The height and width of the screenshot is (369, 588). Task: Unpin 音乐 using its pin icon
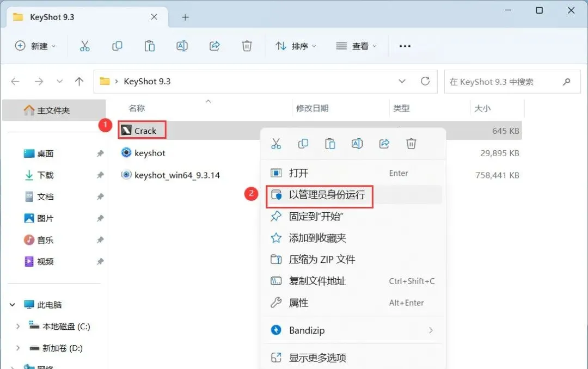[100, 239]
